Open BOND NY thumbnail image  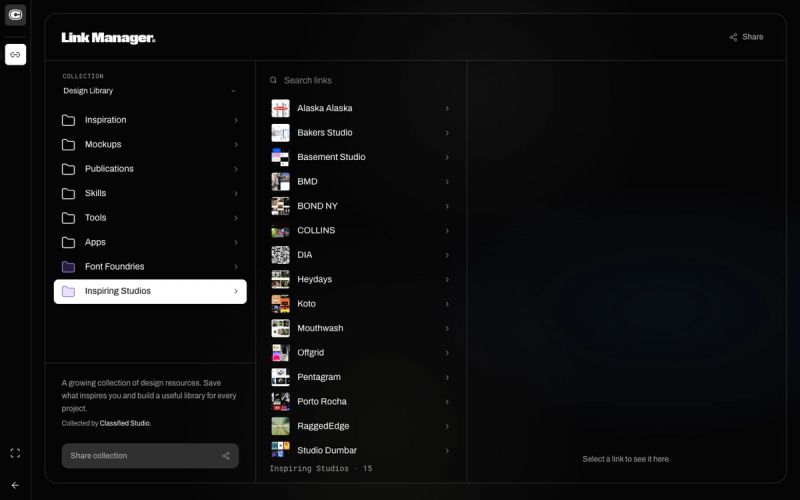(x=280, y=206)
